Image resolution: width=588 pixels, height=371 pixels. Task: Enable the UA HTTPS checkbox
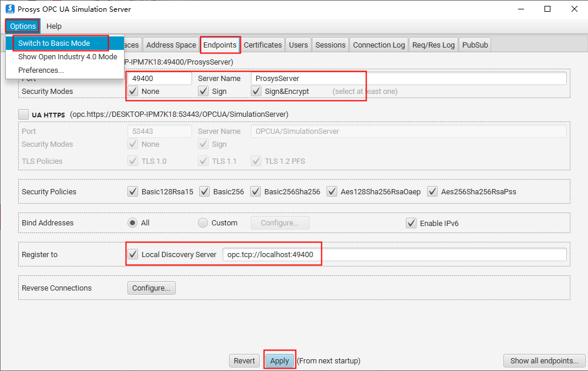[x=23, y=114]
